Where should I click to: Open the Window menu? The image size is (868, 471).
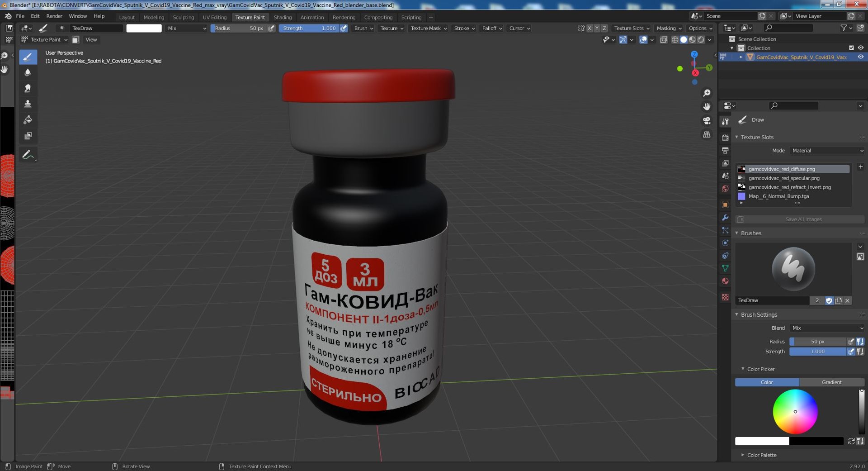(78, 16)
